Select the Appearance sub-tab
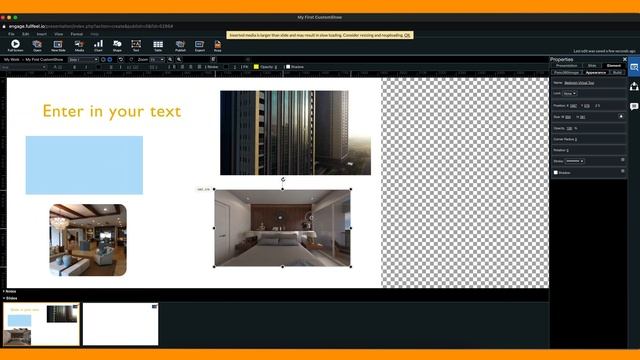The height and width of the screenshot is (360, 640). [x=596, y=72]
